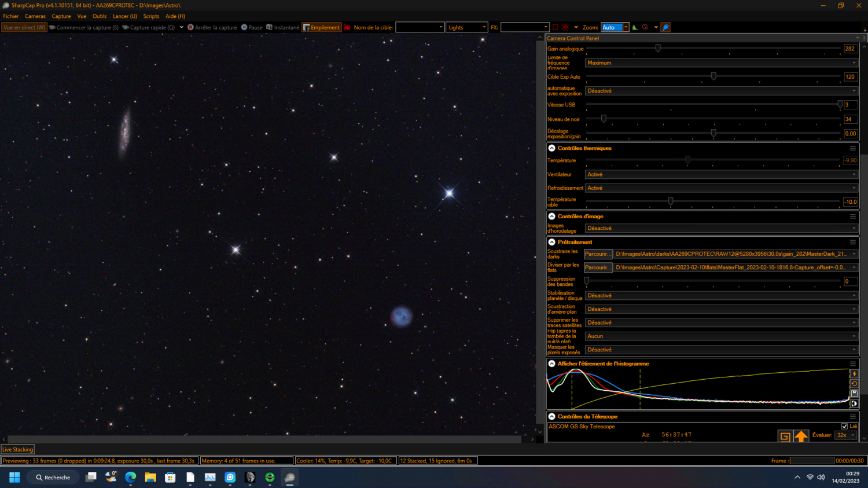The height and width of the screenshot is (488, 868).
Task: Open the Soustraction d'arrière-plan dropdown
Action: coord(721,309)
